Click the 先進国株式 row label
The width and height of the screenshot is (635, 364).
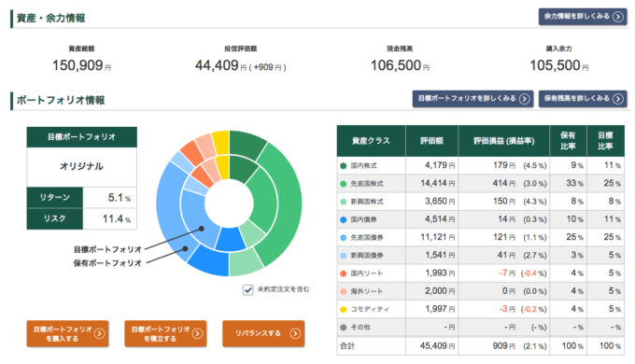366,184
